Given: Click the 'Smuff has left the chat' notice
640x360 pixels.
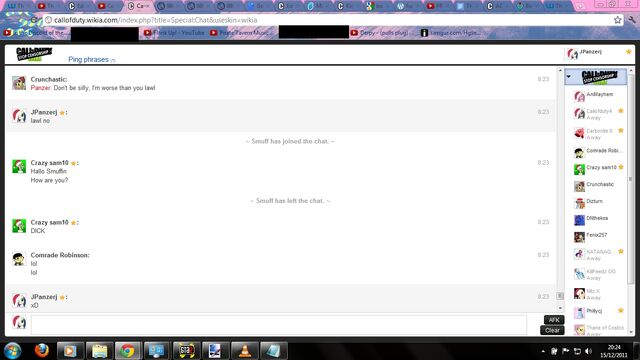Looking at the screenshot, I should pyautogui.click(x=290, y=201).
